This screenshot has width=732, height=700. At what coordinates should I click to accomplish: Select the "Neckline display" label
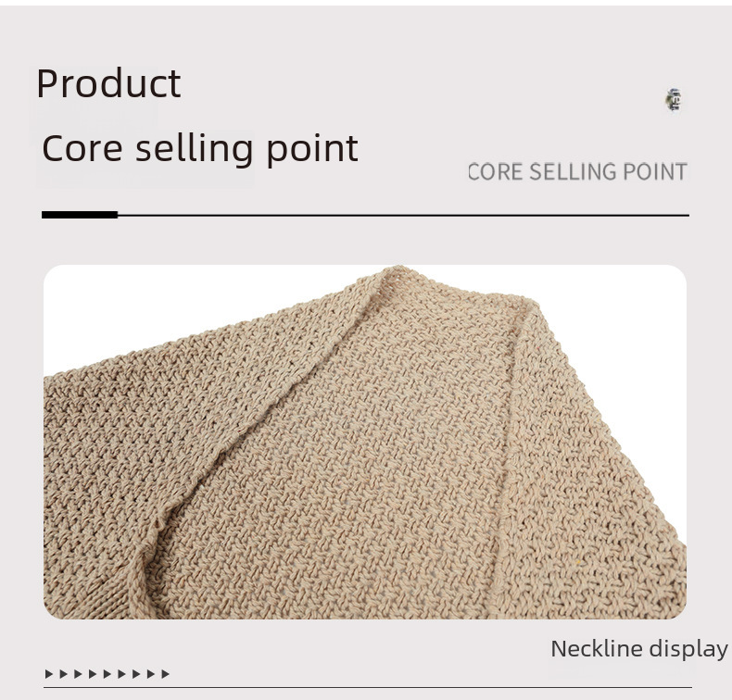[638, 648]
